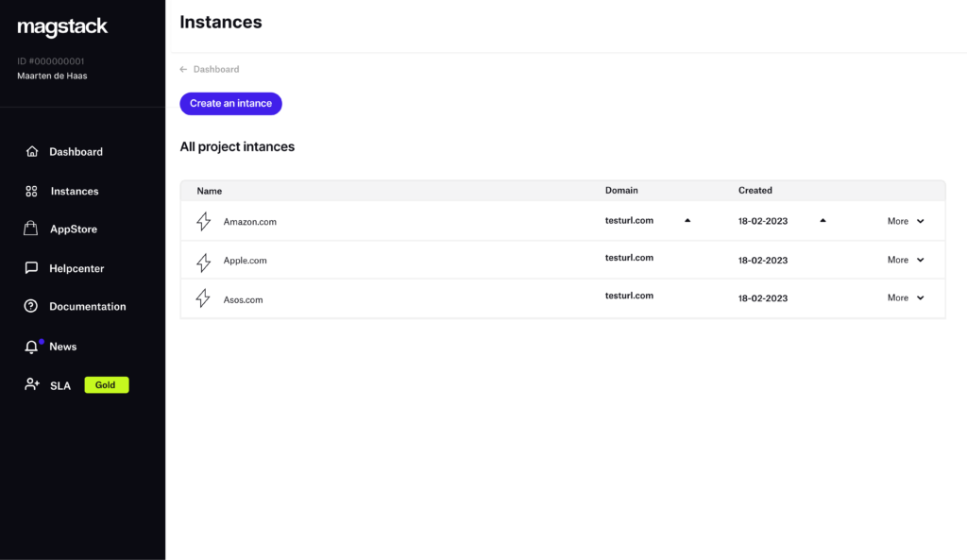Image resolution: width=967 pixels, height=560 pixels.
Task: Expand the More dropdown for Amazon.com
Action: [906, 222]
